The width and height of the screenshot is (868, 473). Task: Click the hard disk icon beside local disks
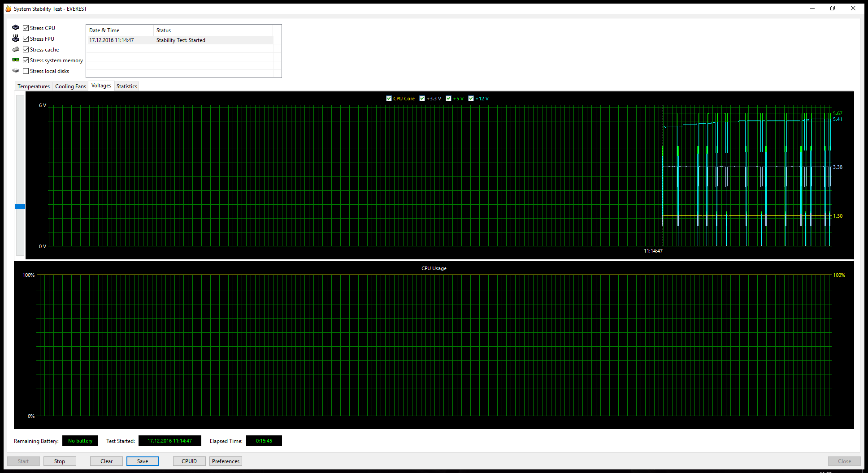click(16, 71)
